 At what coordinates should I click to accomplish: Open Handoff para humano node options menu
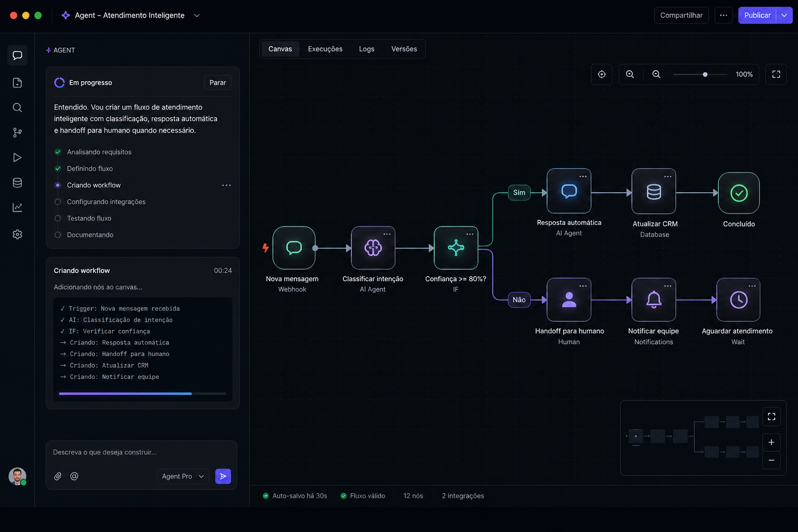click(x=583, y=286)
